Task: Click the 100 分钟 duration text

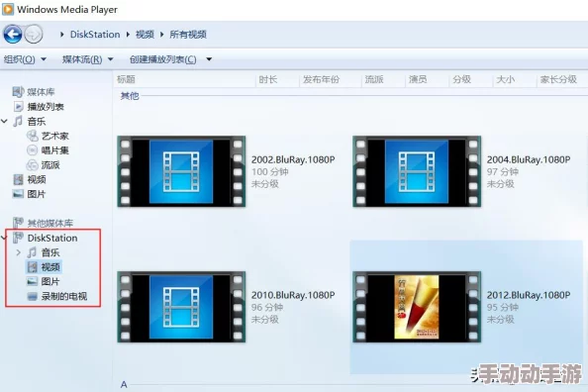Action: [x=270, y=172]
